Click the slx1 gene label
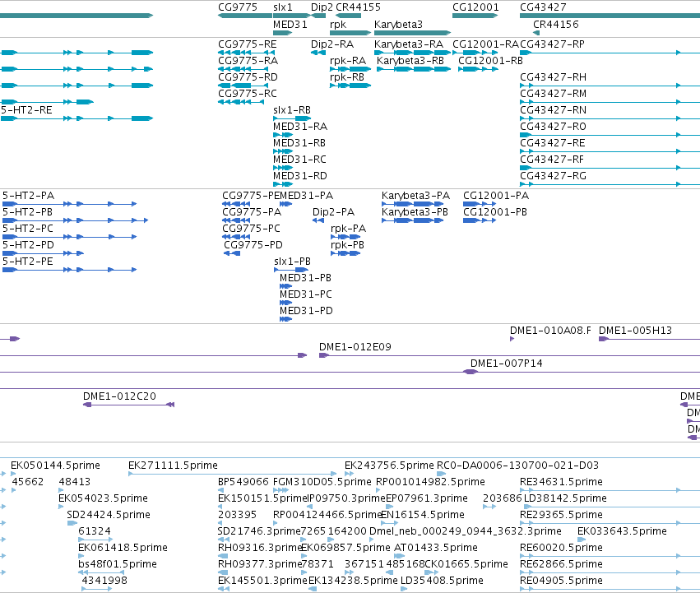The height and width of the screenshot is (593, 700). click(x=283, y=7)
